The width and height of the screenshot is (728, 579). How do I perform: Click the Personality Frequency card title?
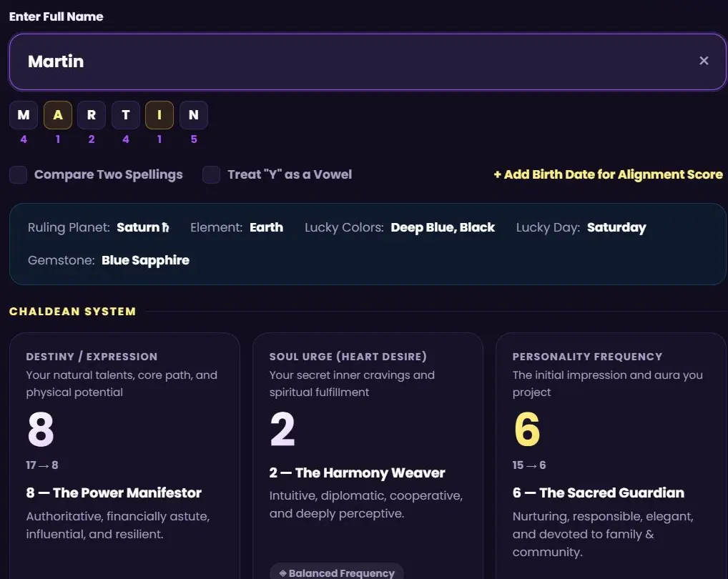[587, 356]
